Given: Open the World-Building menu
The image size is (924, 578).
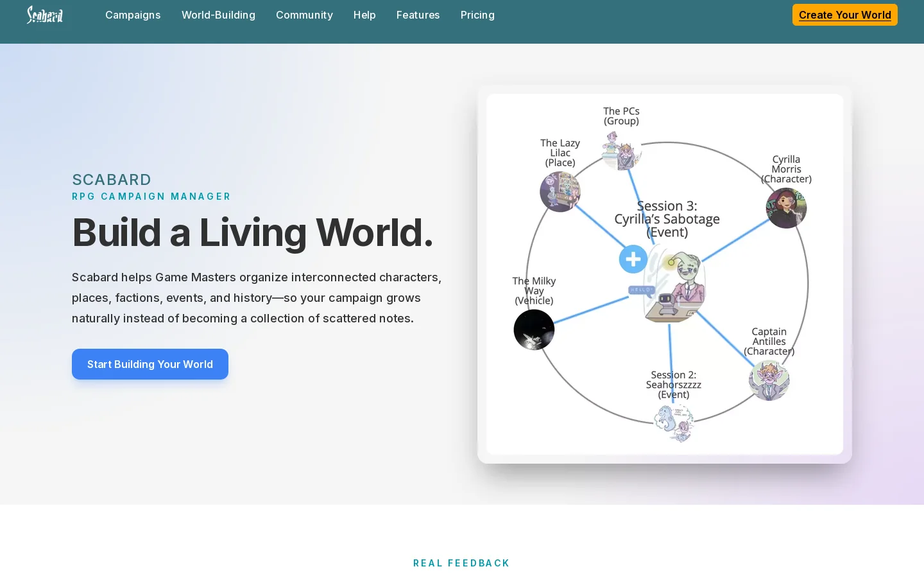Looking at the screenshot, I should click(x=218, y=15).
